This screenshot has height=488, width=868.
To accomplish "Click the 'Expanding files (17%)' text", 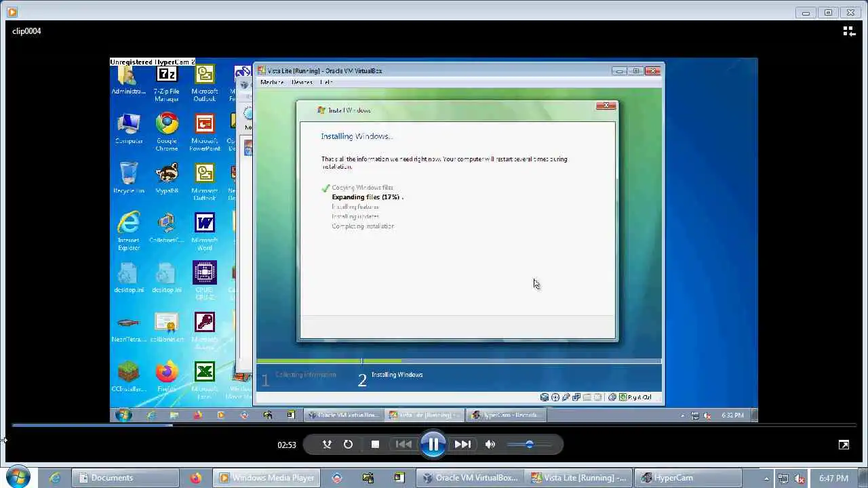I will pos(367,197).
